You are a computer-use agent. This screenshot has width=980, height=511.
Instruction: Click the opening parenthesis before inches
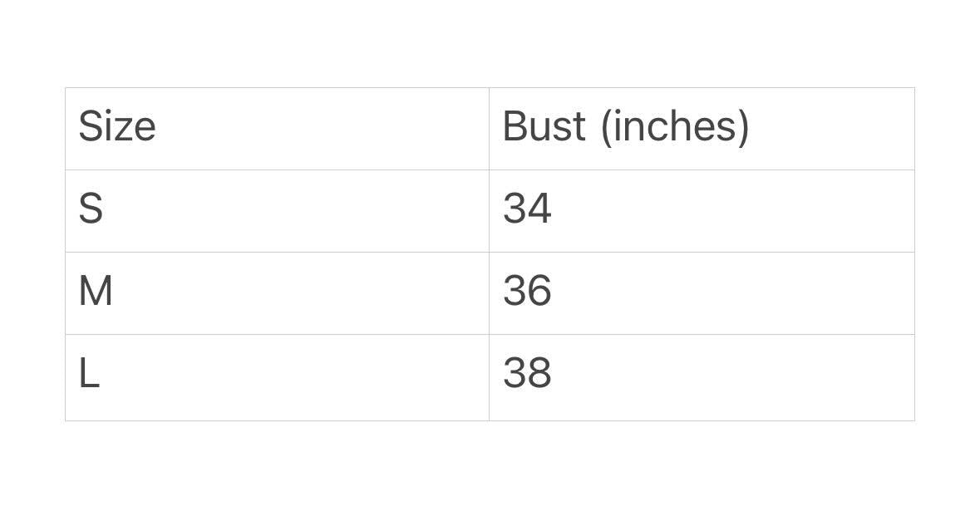[x=606, y=127]
